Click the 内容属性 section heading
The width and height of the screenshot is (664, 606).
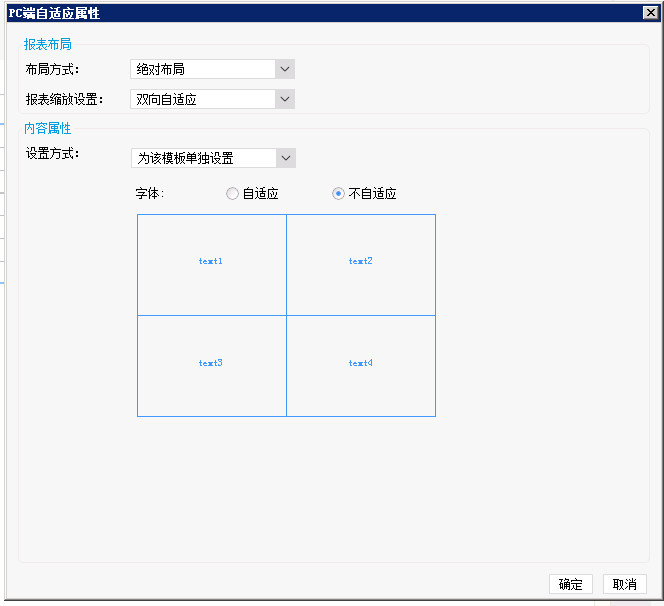pyautogui.click(x=48, y=128)
